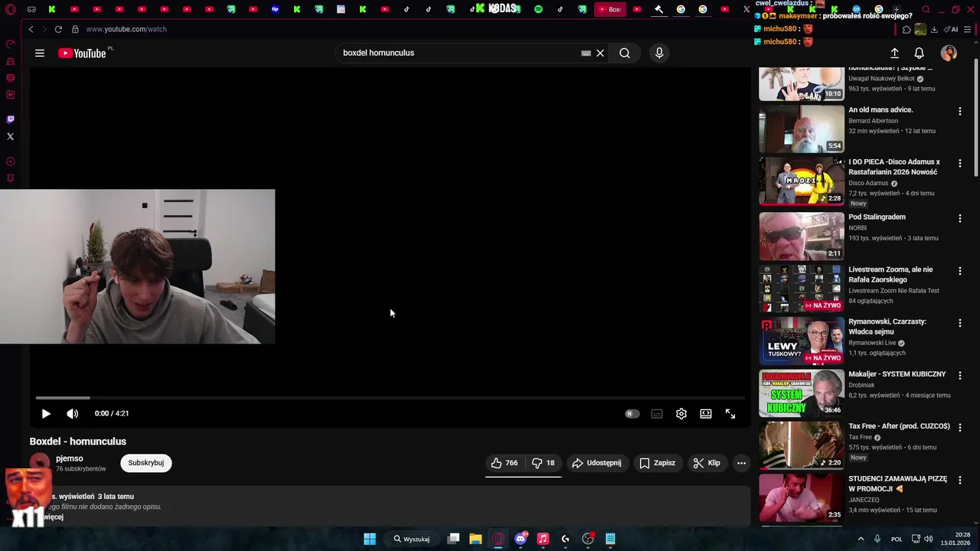Click the browser back arrow

tap(31, 29)
